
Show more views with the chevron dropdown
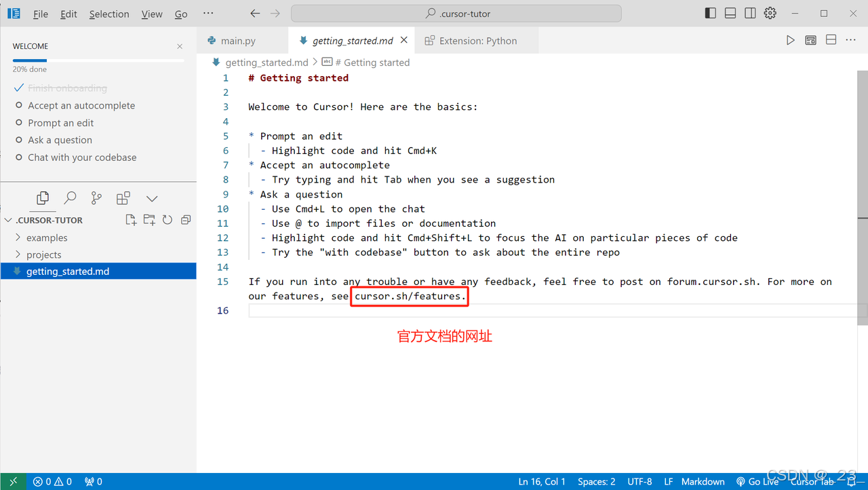pos(152,198)
